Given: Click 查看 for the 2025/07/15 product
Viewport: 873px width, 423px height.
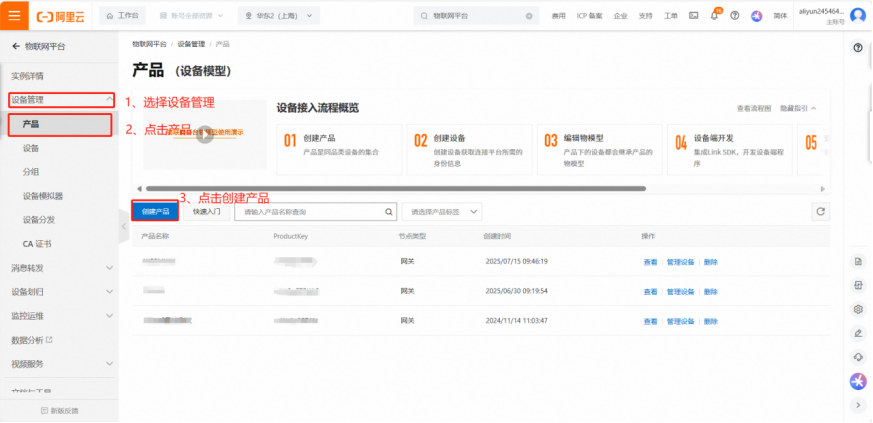Looking at the screenshot, I should pos(650,262).
